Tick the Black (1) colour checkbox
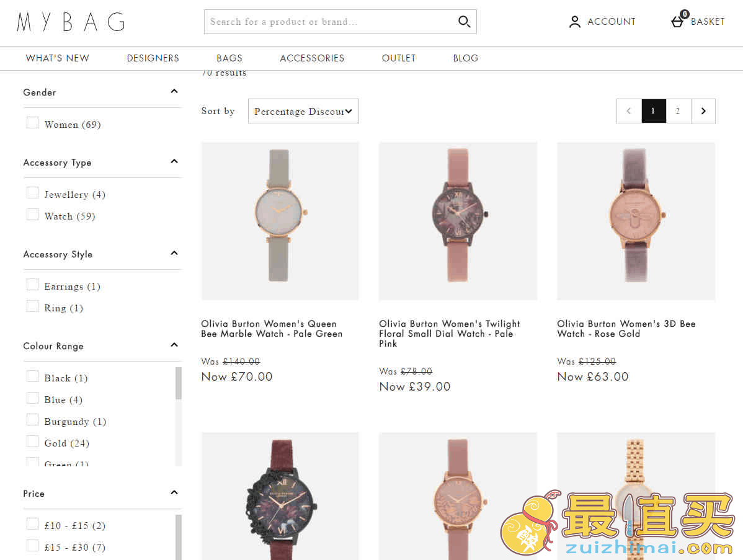The image size is (743, 560). pyautogui.click(x=33, y=376)
